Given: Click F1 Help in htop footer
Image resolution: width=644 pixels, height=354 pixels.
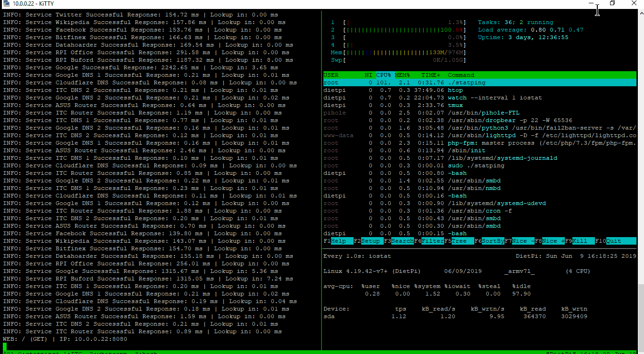Looking at the screenshot, I should click(338, 241).
